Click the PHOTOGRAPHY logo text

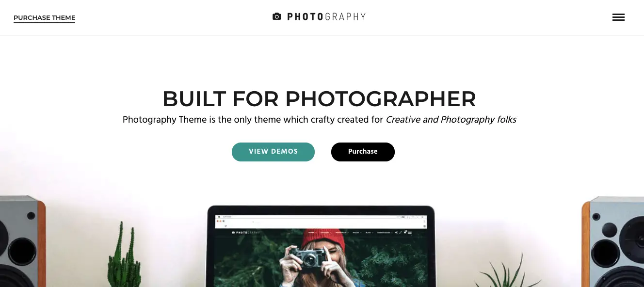pyautogui.click(x=326, y=16)
